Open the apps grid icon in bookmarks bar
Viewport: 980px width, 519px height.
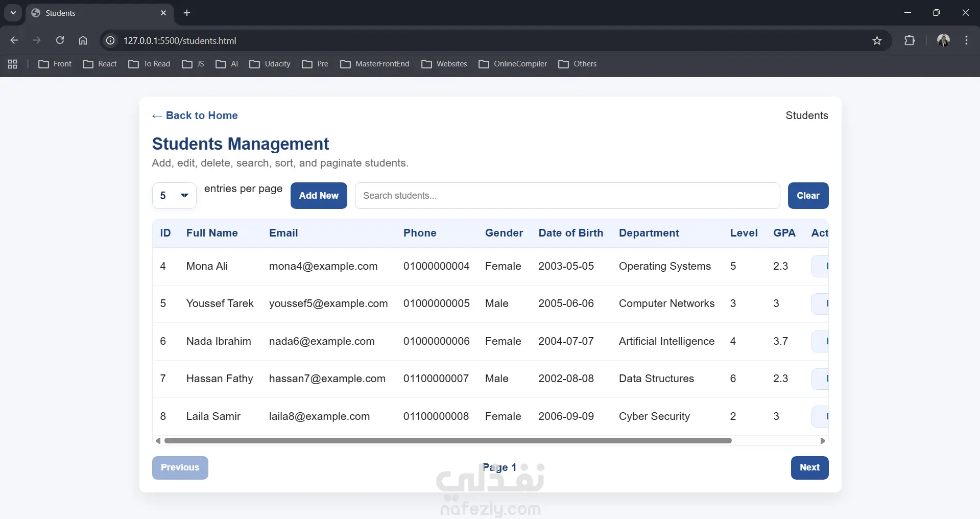(13, 64)
